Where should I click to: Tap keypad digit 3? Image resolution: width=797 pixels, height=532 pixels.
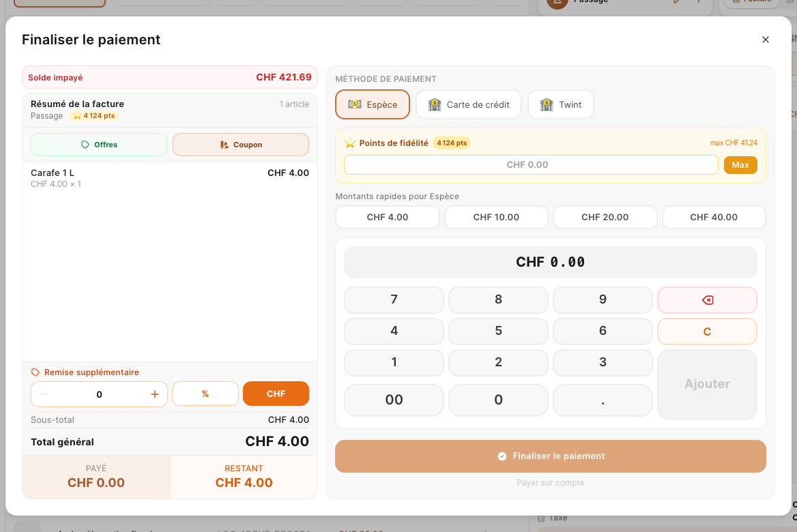point(603,363)
